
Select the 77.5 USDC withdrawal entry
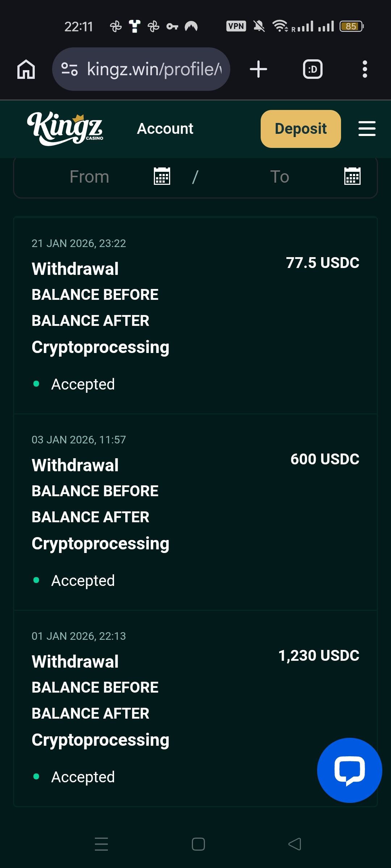pyautogui.click(x=195, y=315)
